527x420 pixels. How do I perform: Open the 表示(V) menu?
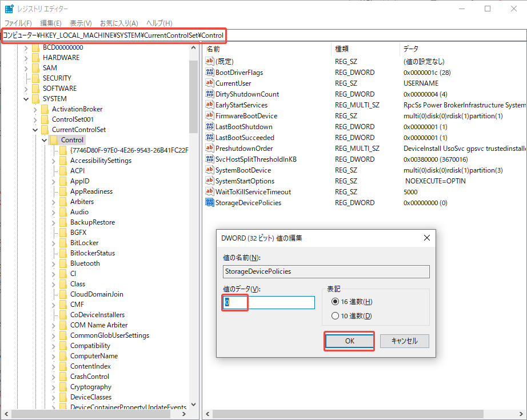click(x=81, y=23)
